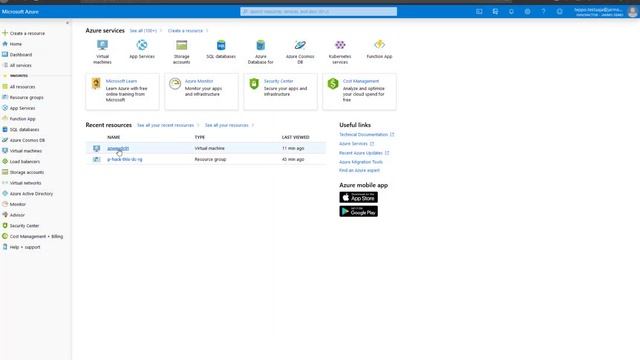Collapse the left sidebar menu

pos(67,23)
